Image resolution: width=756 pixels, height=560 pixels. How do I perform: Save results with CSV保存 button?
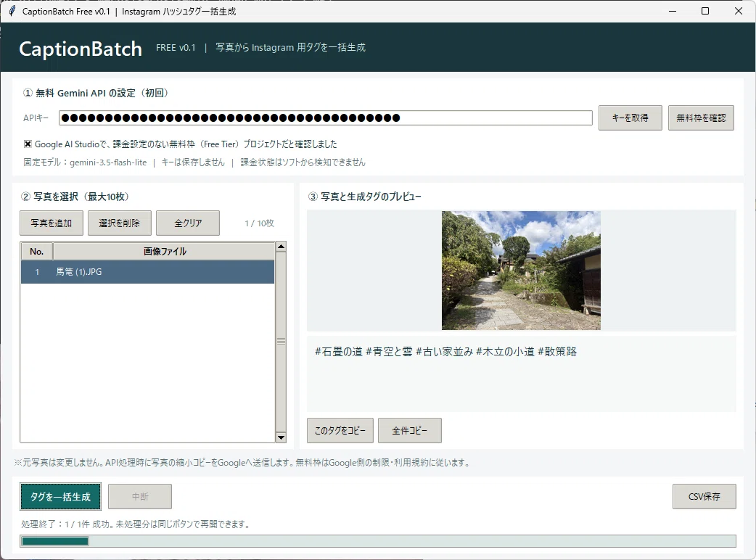[704, 496]
